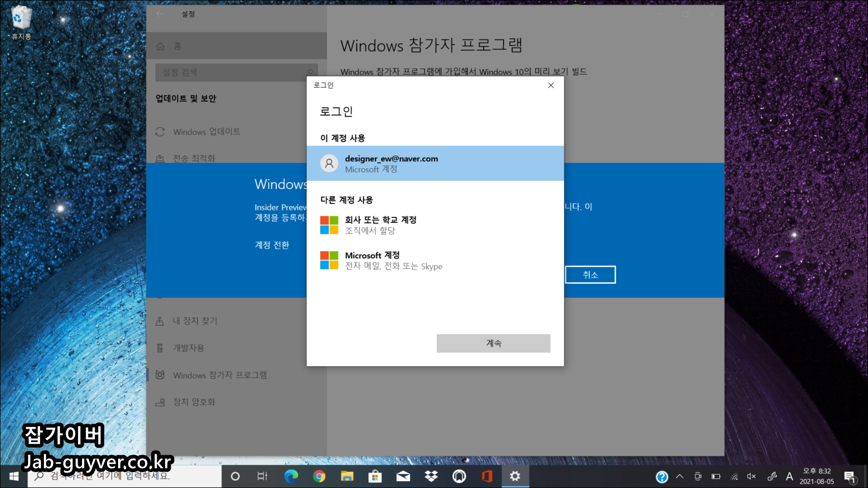868x488 pixels.
Task: Open the network Wi-Fi tray icon
Action: pyautogui.click(x=734, y=476)
